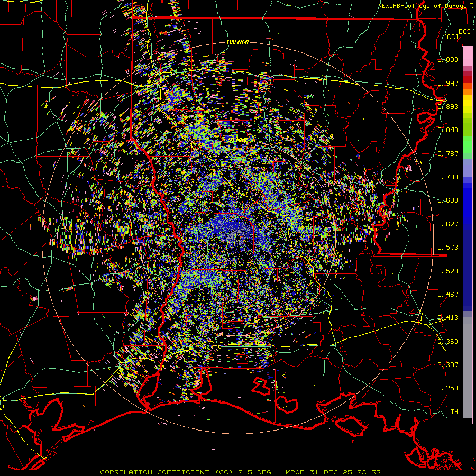Click the 1.000 legend value
The height and width of the screenshot is (476, 476).
448,59
